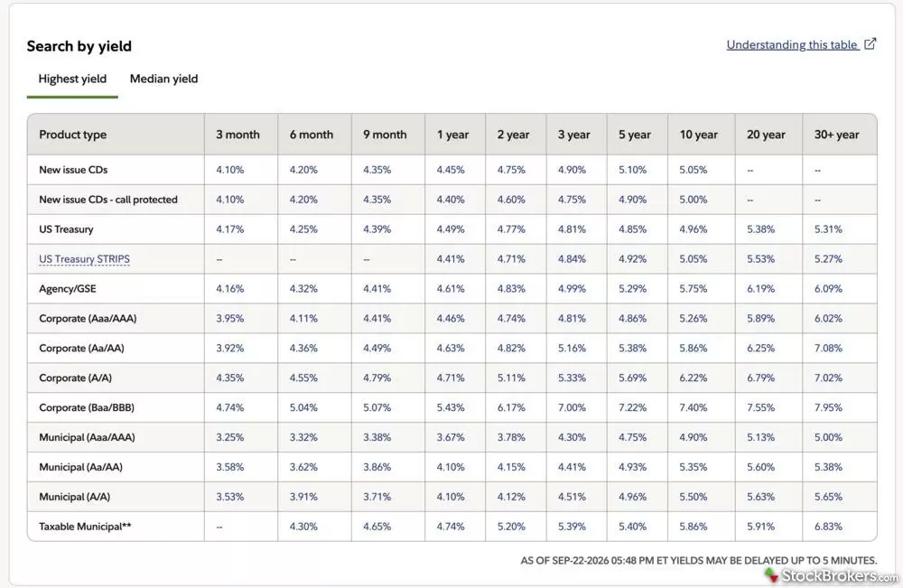The image size is (903, 588).
Task: Select Agency/GSE 3 month 4.16% yield
Action: [229, 289]
